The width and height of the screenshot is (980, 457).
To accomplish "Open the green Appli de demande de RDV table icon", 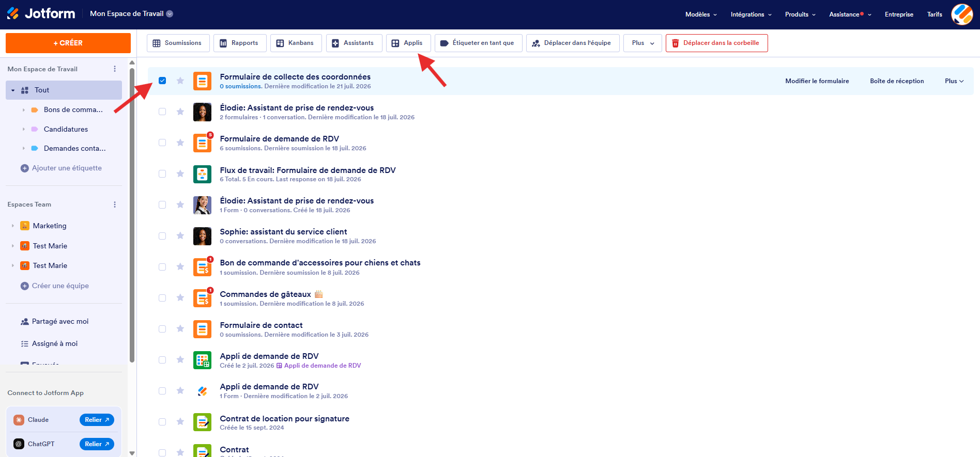I will point(202,360).
